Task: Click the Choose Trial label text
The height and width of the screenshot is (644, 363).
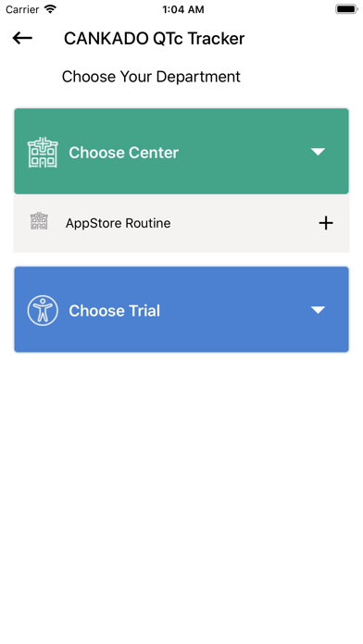Action: [114, 311]
